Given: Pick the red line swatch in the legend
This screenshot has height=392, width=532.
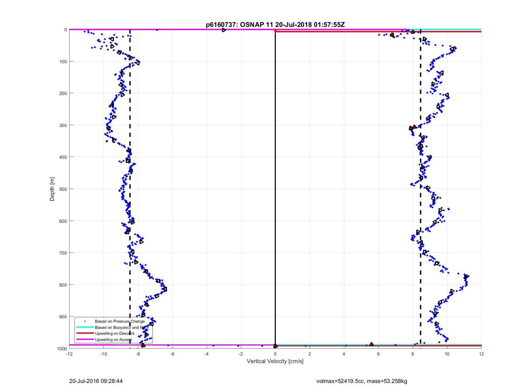Looking at the screenshot, I should coord(85,333).
